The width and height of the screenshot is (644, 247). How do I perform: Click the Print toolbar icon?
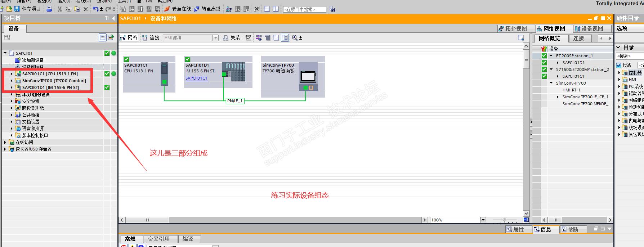coord(49,9)
